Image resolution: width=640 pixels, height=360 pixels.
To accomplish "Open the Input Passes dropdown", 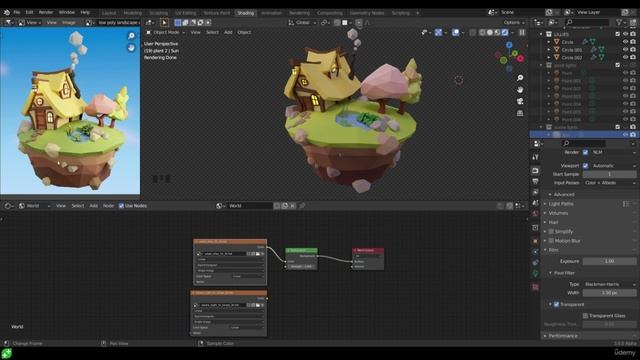I will pyautogui.click(x=609, y=183).
